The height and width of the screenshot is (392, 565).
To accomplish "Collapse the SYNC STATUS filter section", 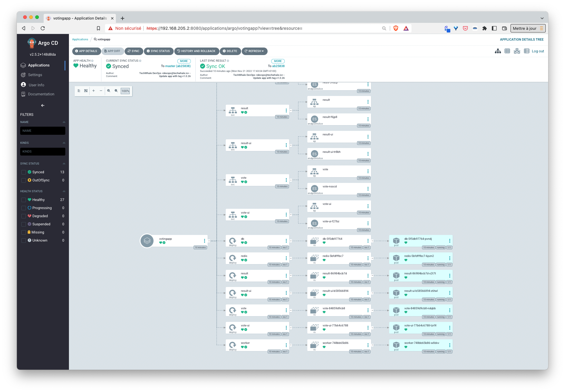I will pyautogui.click(x=64, y=164).
